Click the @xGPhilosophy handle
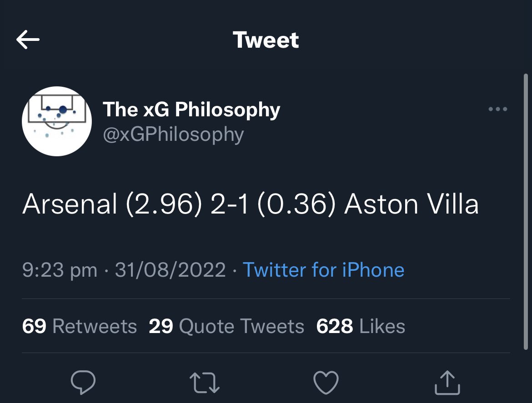This screenshot has width=532, height=403. pyautogui.click(x=173, y=135)
